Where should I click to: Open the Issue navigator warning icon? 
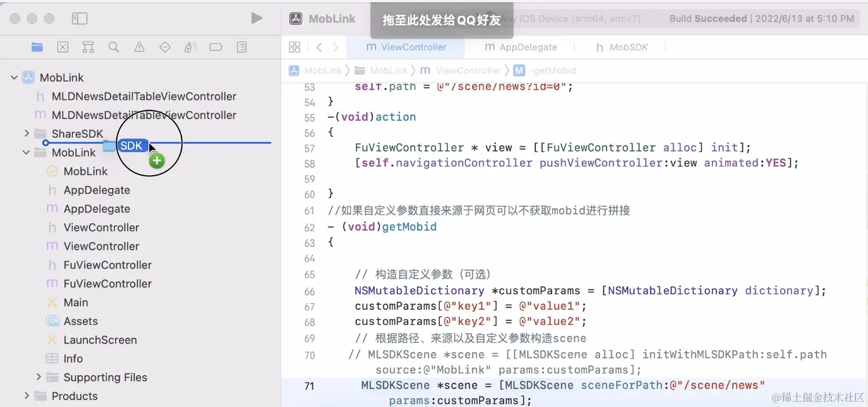(x=139, y=47)
